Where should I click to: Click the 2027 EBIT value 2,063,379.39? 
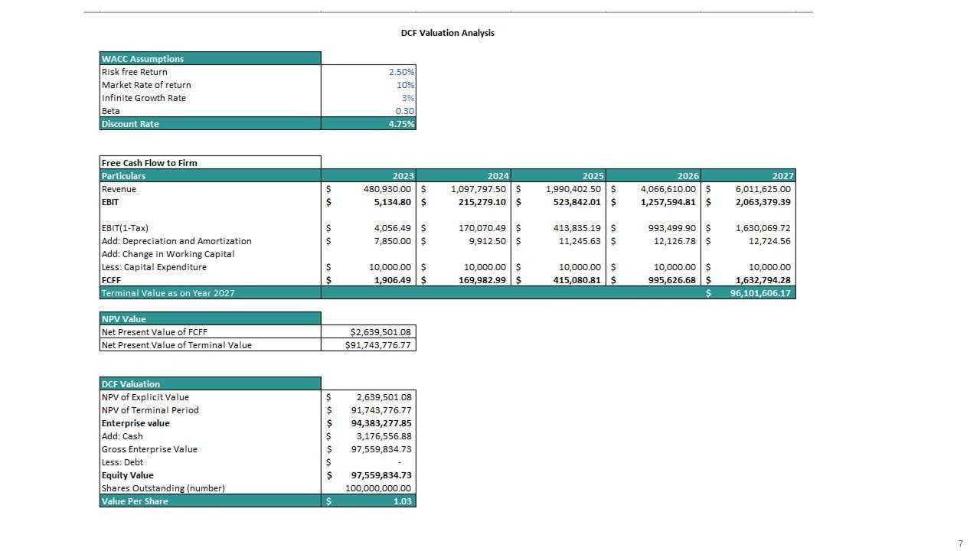click(x=763, y=202)
